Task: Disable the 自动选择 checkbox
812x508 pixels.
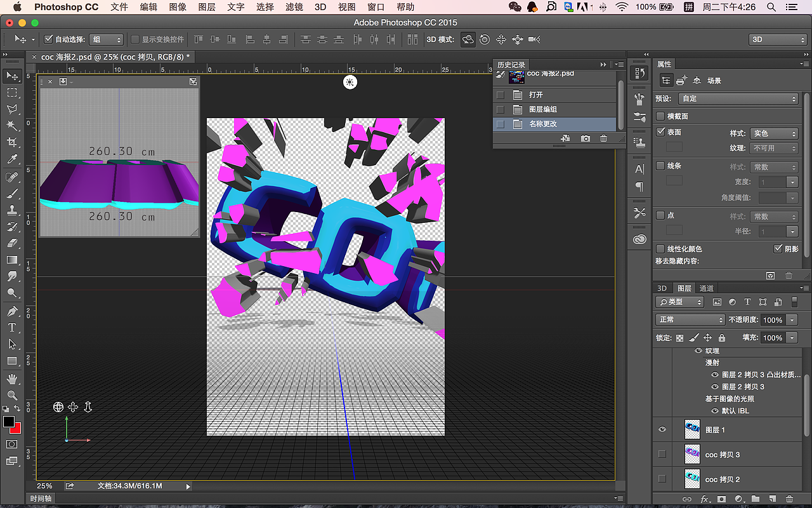Action: [x=48, y=39]
